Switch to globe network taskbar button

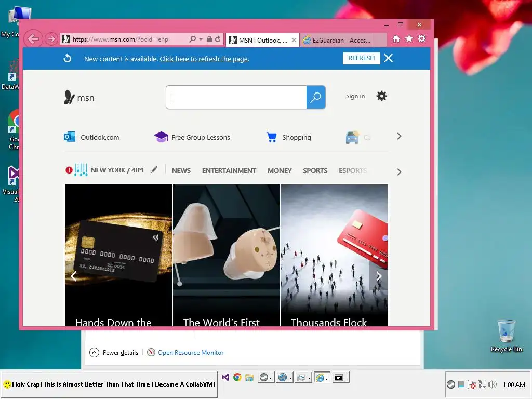(x=284, y=377)
